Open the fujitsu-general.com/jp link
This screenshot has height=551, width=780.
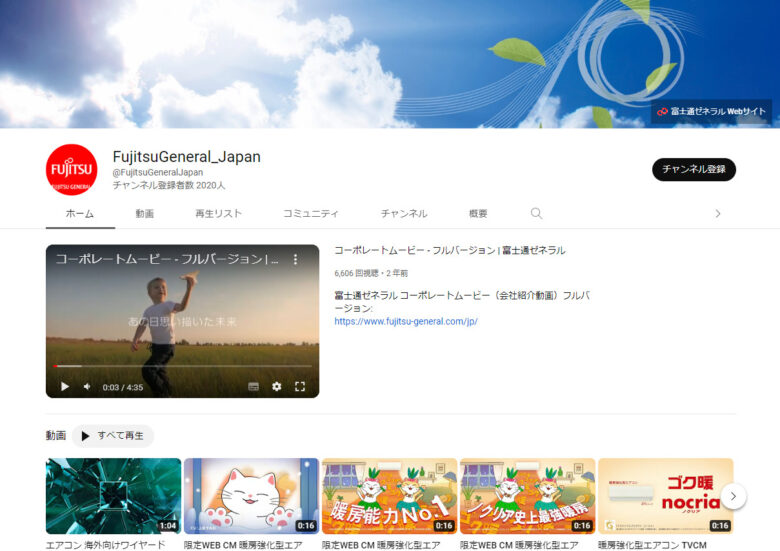pyautogui.click(x=406, y=321)
